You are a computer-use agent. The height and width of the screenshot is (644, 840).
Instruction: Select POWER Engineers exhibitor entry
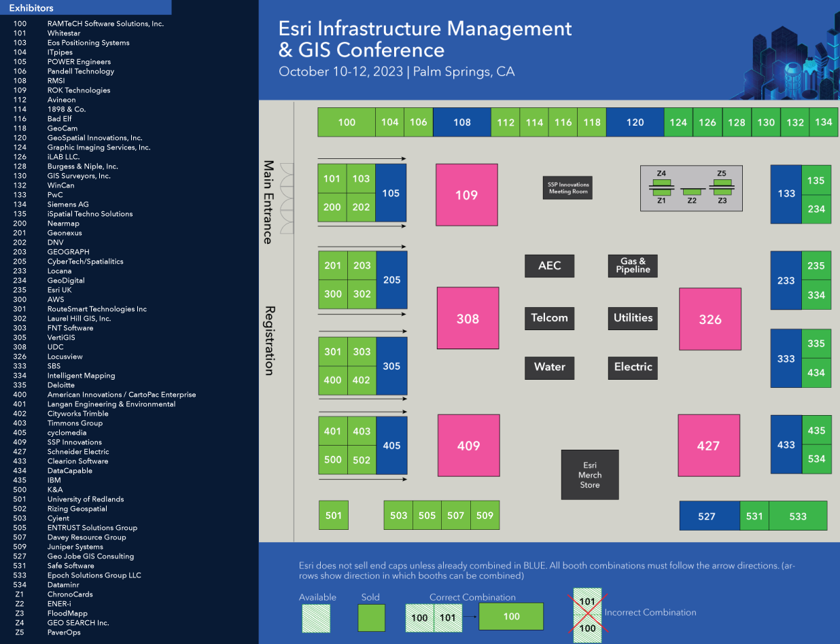coord(79,62)
